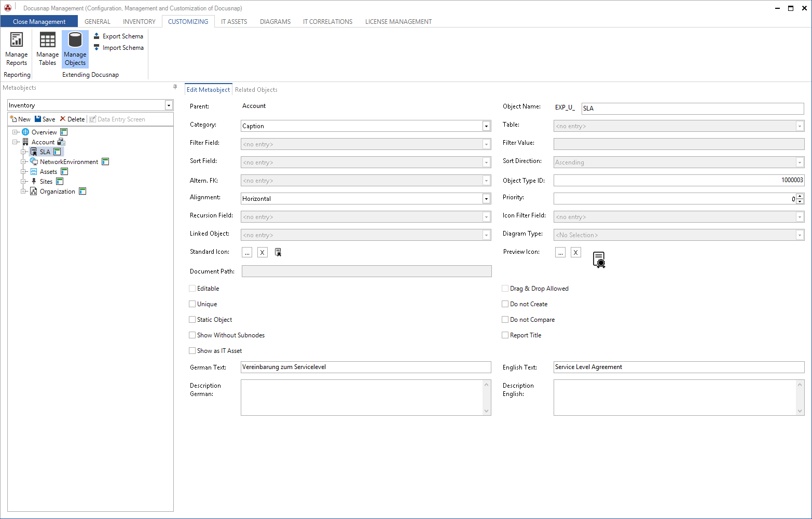812x519 pixels.
Task: Click data entry icon beside Organization
Action: click(82, 191)
